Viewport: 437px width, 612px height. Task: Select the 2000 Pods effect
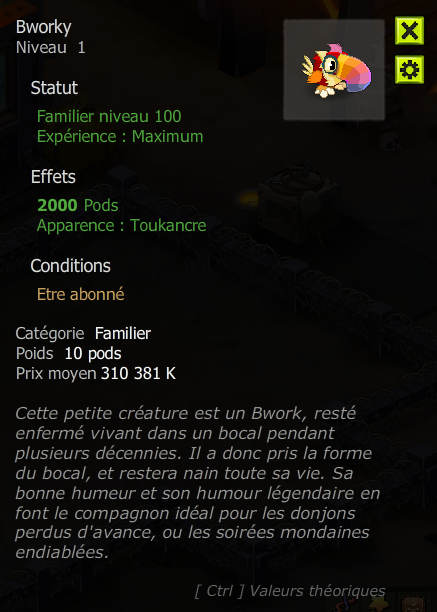[x=78, y=205]
